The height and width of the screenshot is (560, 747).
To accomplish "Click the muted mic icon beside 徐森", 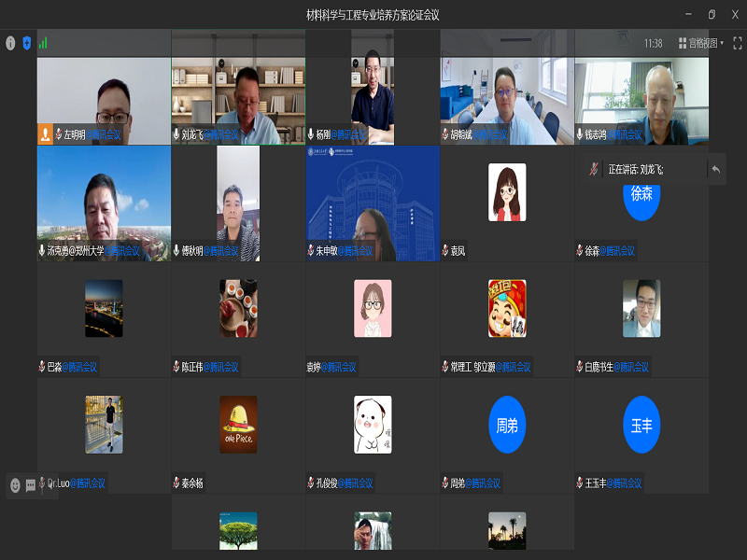I will point(579,250).
